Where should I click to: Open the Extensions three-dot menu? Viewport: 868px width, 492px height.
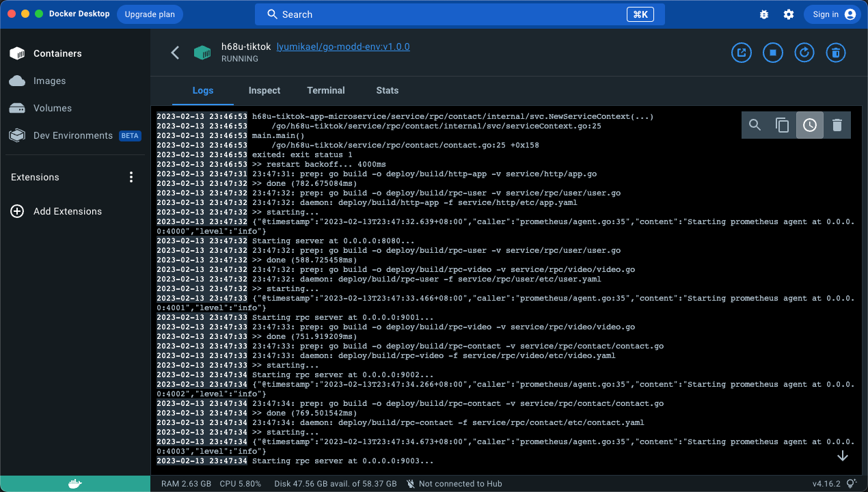pos(132,177)
